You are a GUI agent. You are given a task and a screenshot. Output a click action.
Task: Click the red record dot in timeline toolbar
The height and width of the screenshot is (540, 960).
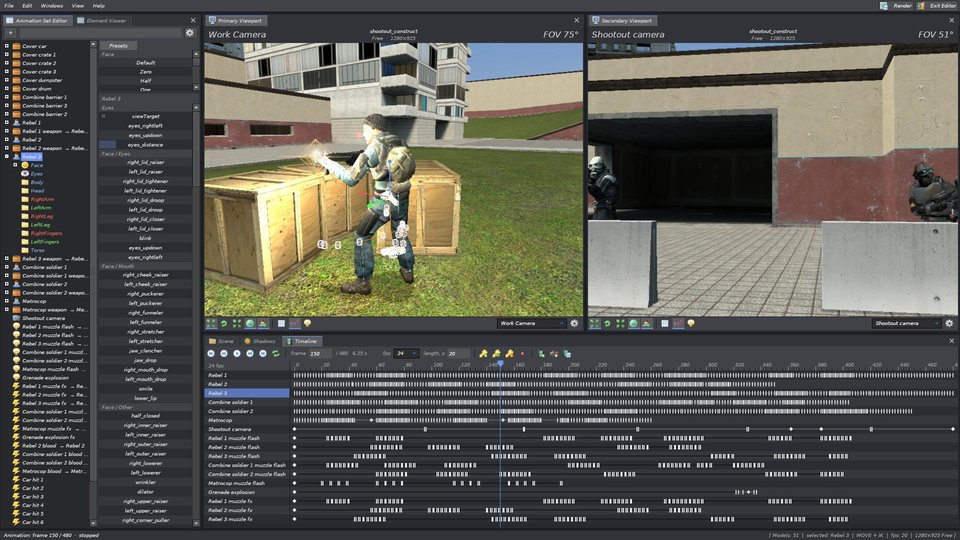522,354
